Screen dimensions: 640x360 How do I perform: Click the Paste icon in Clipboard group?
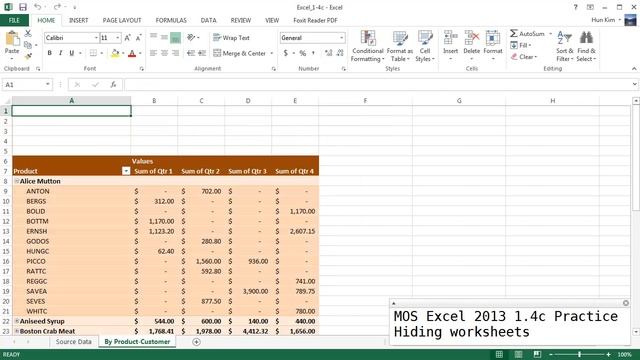12,39
